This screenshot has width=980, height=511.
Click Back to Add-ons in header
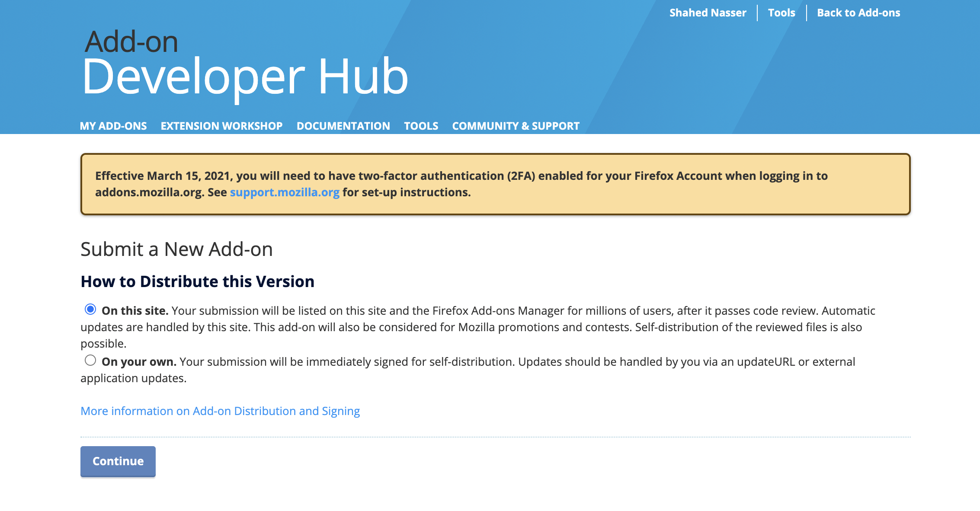coord(859,12)
